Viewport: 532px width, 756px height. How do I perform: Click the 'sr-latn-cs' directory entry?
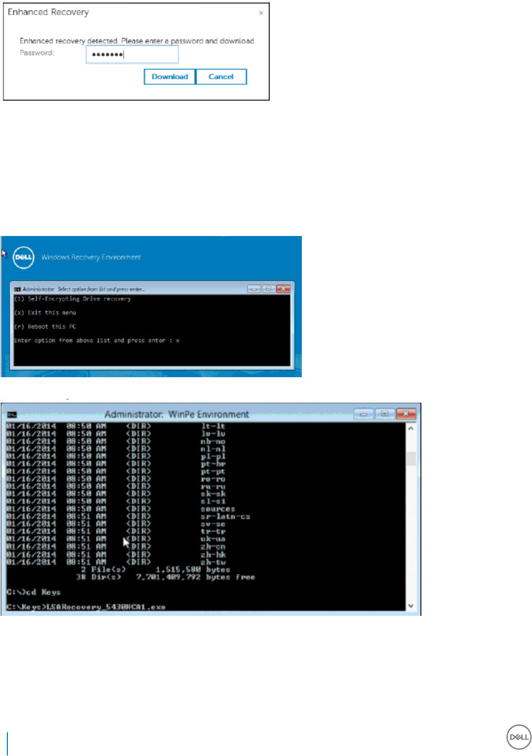[x=225, y=517]
